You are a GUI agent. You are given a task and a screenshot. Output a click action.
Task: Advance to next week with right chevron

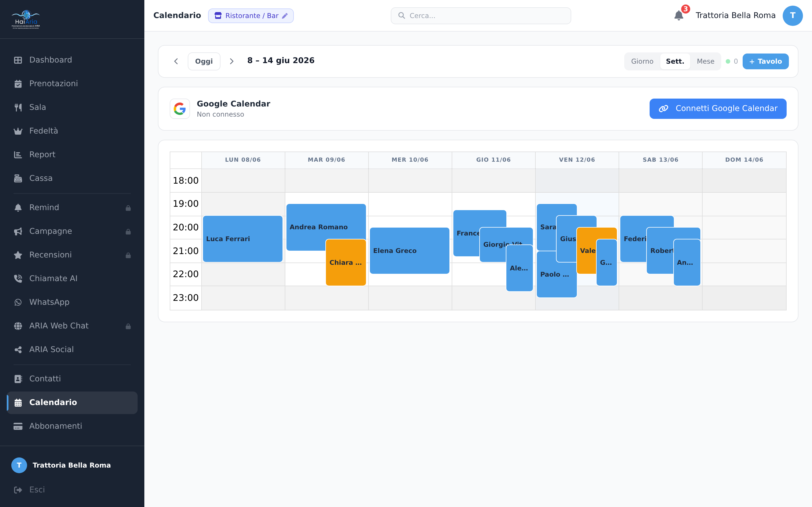pos(231,61)
